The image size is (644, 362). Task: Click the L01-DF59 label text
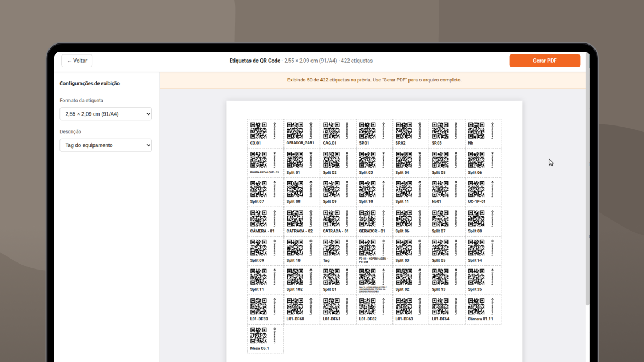click(x=259, y=319)
